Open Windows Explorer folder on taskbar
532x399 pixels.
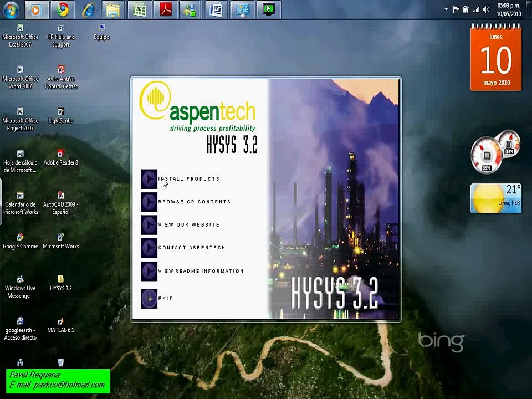113,9
